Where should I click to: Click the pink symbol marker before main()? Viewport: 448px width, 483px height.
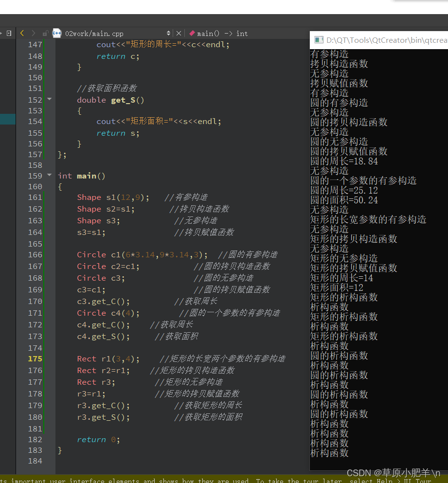pos(192,33)
